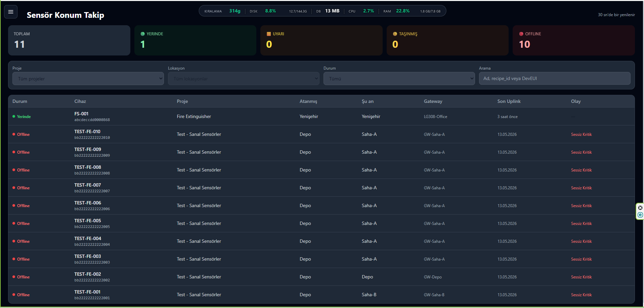The height and width of the screenshot is (308, 644).
Task: Click device name TEST-FE-002
Action: click(88, 274)
